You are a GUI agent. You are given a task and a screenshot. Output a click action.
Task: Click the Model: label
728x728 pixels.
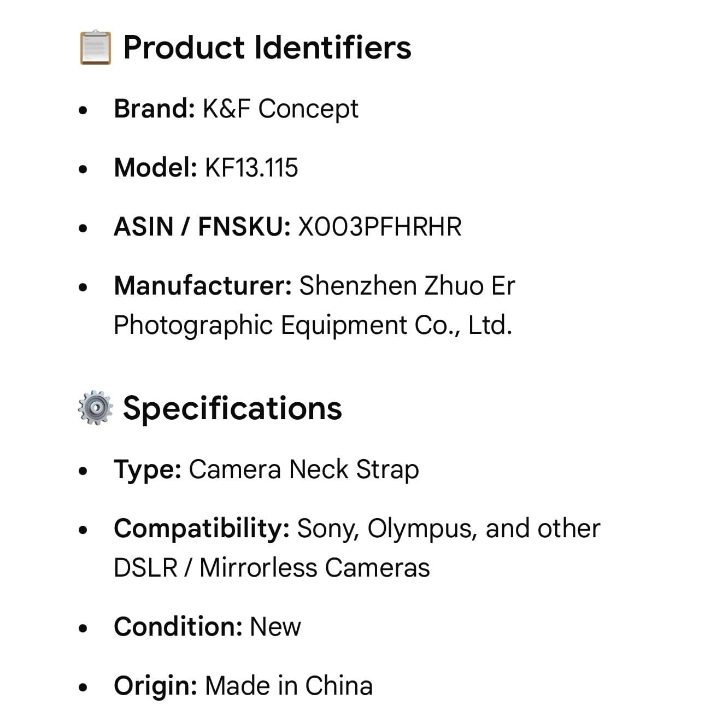155,167
